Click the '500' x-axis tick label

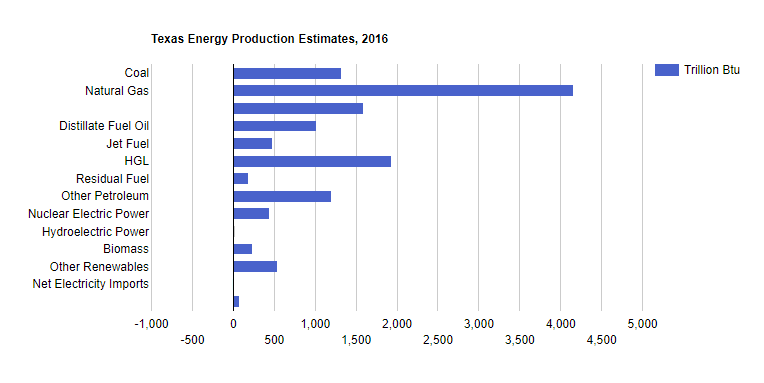(x=274, y=340)
